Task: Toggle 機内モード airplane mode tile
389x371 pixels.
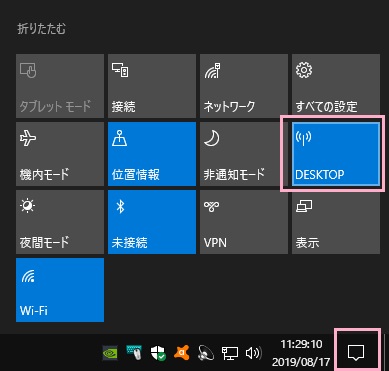Action: [60, 154]
